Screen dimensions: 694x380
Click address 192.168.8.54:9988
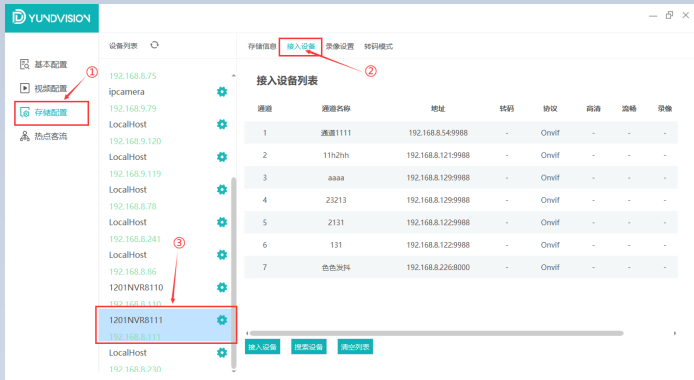(438, 133)
